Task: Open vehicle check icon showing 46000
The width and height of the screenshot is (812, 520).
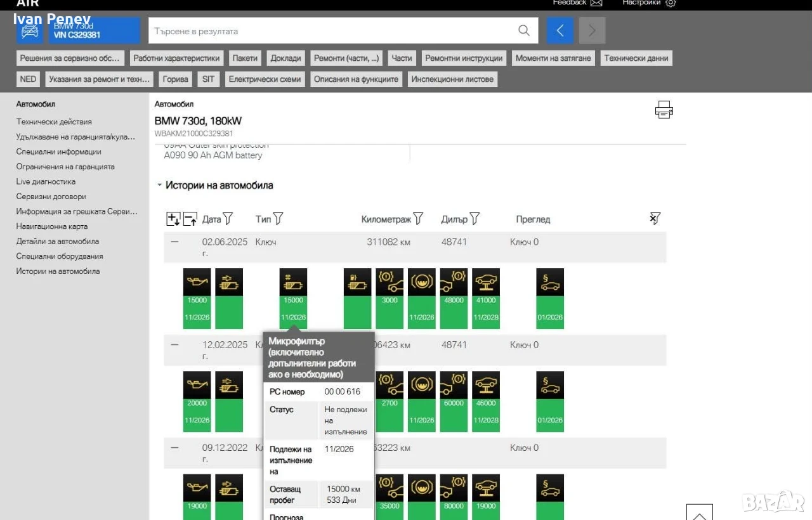Action: (x=485, y=401)
